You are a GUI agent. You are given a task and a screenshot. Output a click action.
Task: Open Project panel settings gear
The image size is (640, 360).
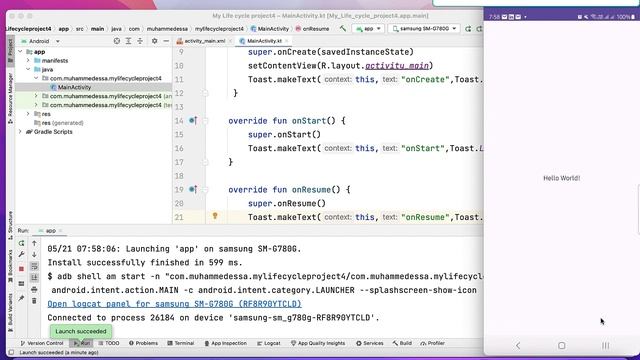point(154,41)
